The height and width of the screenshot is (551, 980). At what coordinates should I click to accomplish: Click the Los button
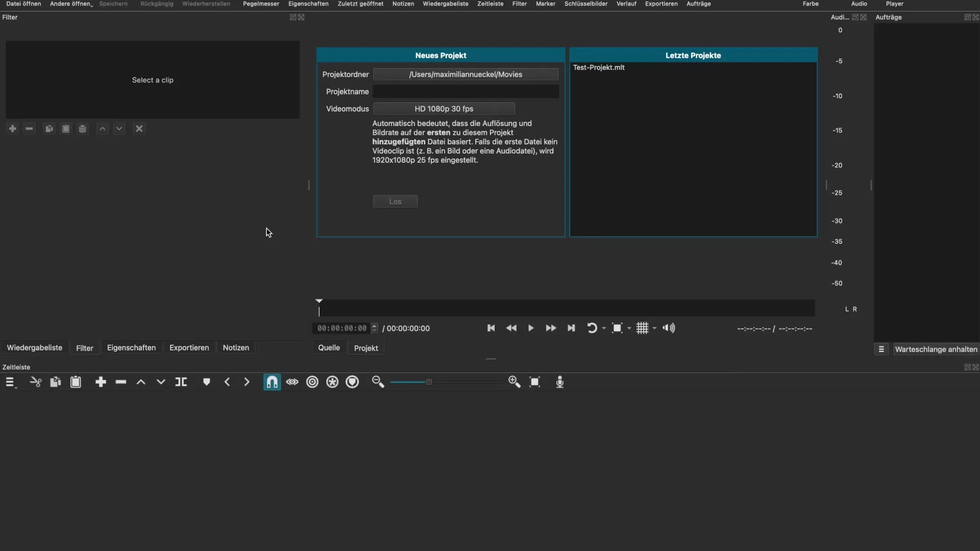(x=395, y=202)
